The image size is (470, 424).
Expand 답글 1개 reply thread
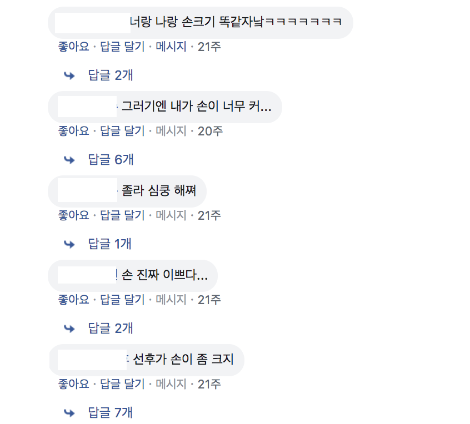[110, 244]
